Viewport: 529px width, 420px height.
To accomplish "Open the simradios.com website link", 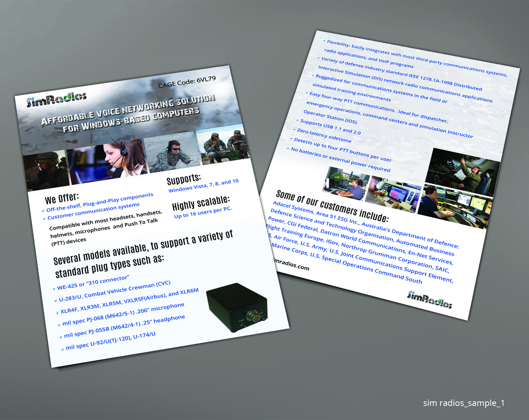I will pos(291,265).
